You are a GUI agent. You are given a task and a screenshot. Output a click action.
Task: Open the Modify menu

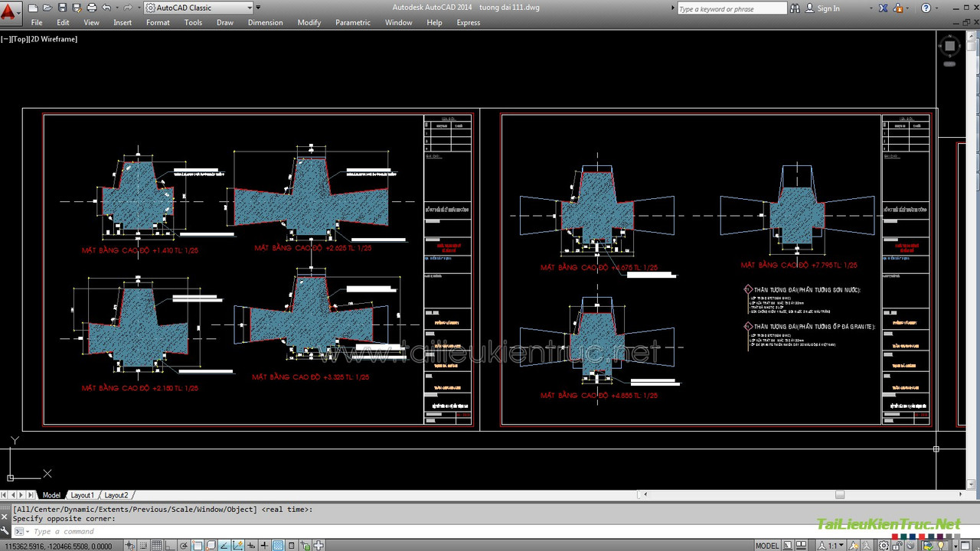coord(309,22)
